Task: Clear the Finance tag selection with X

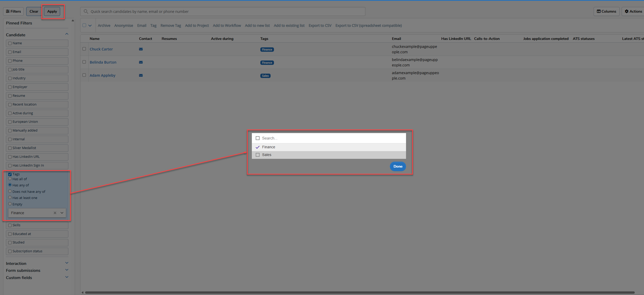Action: point(55,213)
